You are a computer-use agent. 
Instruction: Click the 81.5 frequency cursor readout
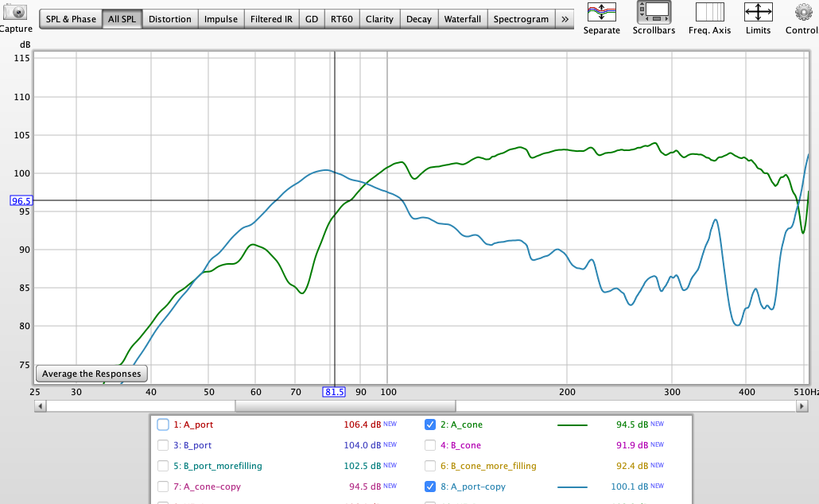[334, 392]
